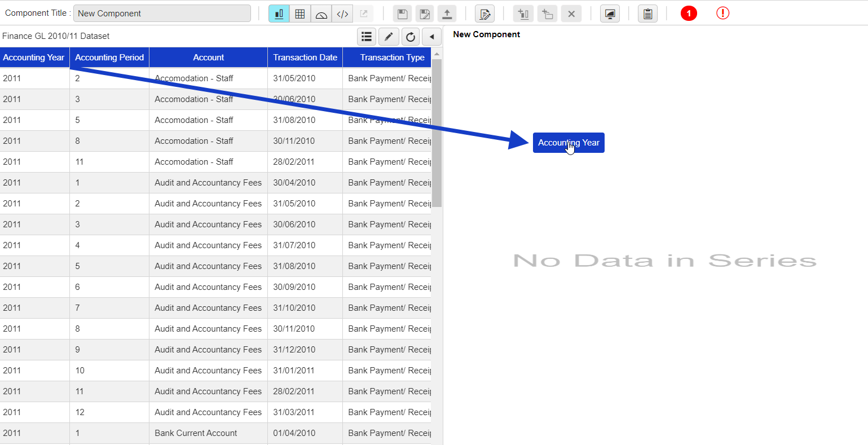Click the Component Title input field
The width and height of the screenshot is (868, 445).
coord(162,14)
